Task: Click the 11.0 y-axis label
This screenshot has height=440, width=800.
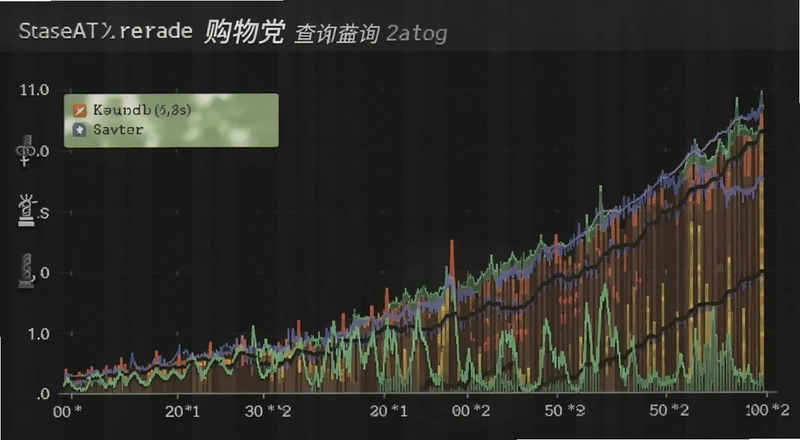Action: [x=34, y=90]
